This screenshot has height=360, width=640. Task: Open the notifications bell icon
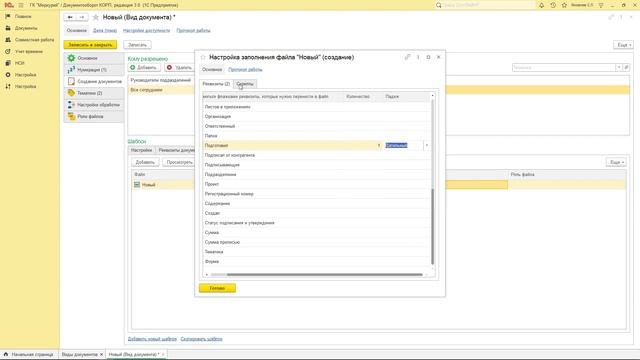(542, 5)
